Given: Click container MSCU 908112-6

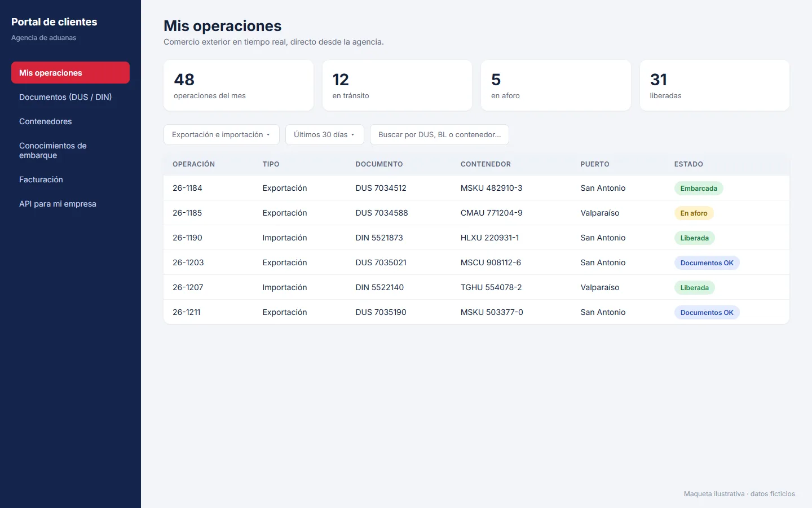Looking at the screenshot, I should tap(491, 262).
